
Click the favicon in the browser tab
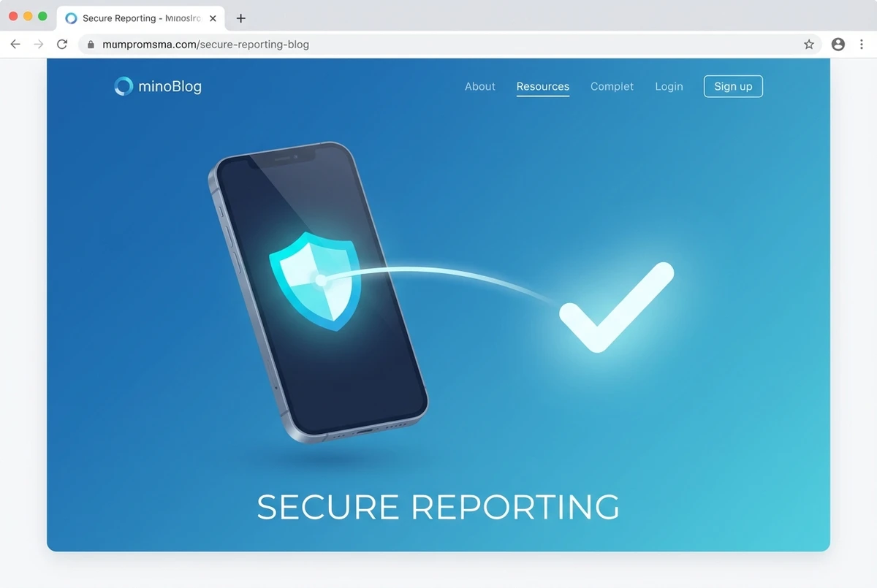pyautogui.click(x=71, y=18)
